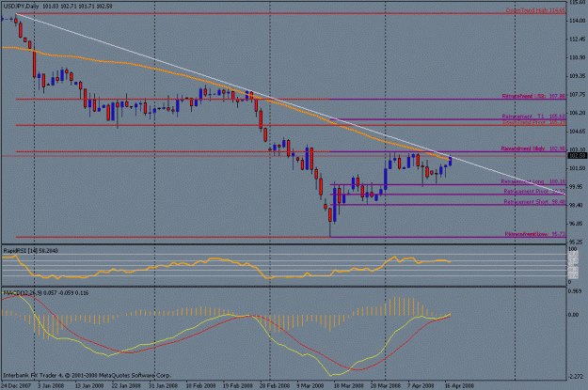Screen dimensions: 588x390
Task: Select the Retracement High 102.98 label
Action: point(533,148)
